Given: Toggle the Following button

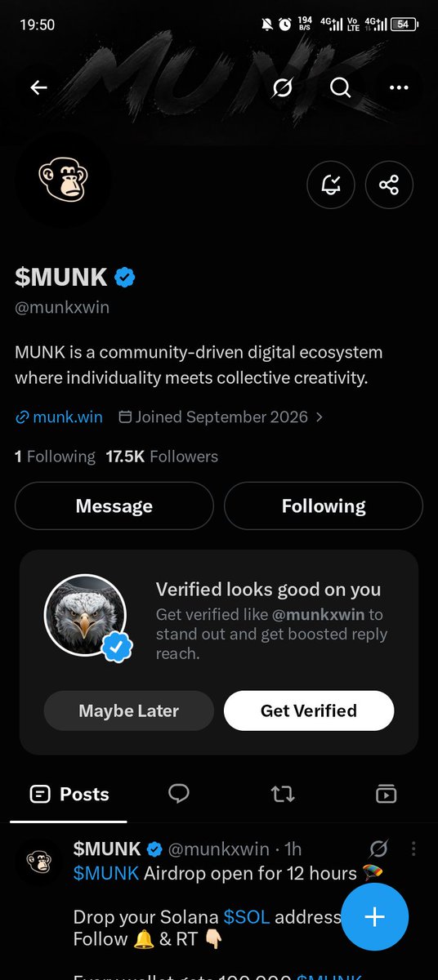Looking at the screenshot, I should pos(324,506).
